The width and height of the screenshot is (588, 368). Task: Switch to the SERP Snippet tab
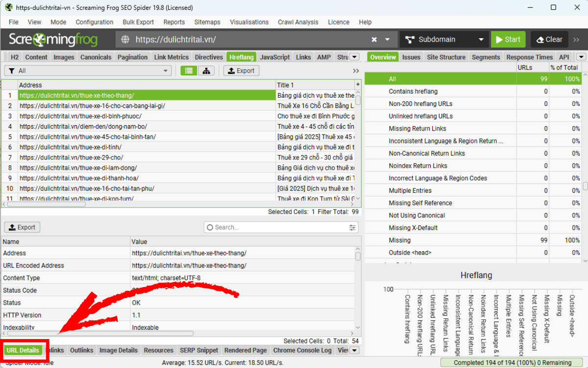click(x=198, y=350)
